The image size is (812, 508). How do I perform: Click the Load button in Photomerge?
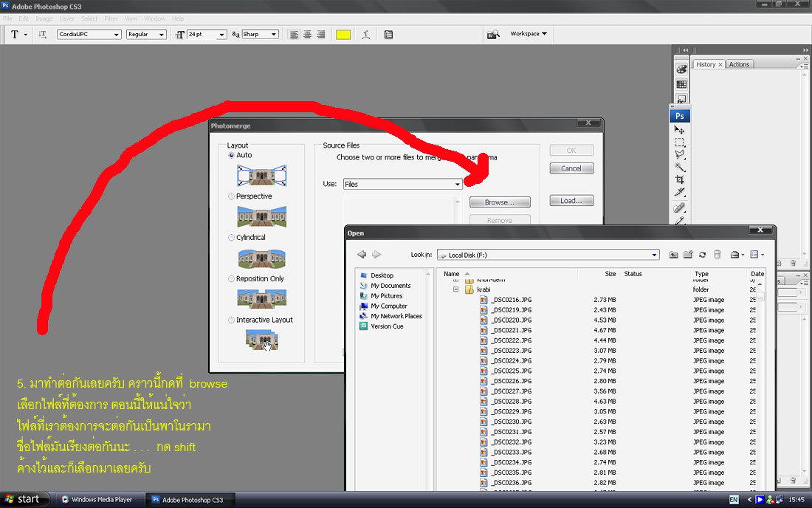tap(571, 200)
